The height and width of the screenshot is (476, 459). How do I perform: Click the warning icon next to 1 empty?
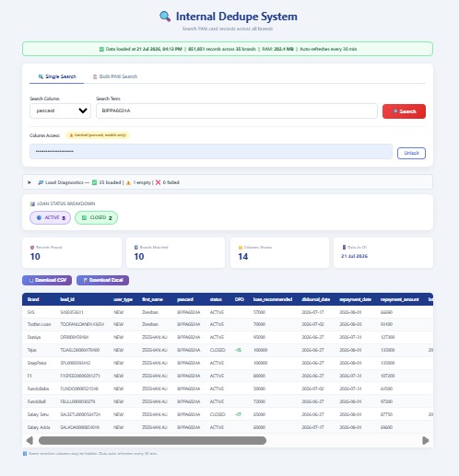(x=128, y=182)
